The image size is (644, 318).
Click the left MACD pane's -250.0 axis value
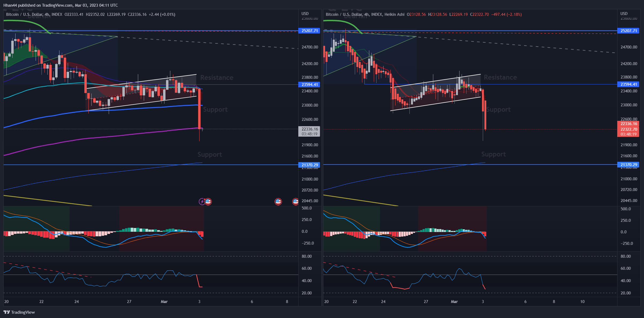[x=308, y=243]
